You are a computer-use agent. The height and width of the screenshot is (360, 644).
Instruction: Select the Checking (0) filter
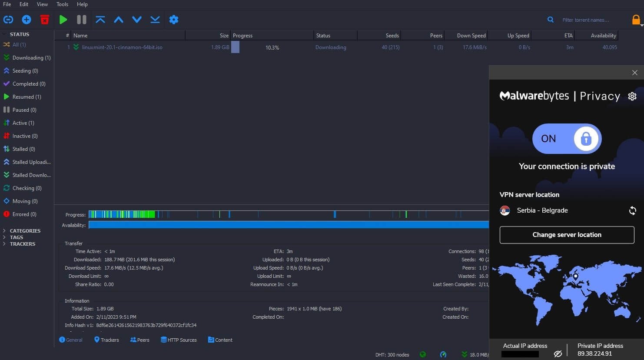[27, 188]
